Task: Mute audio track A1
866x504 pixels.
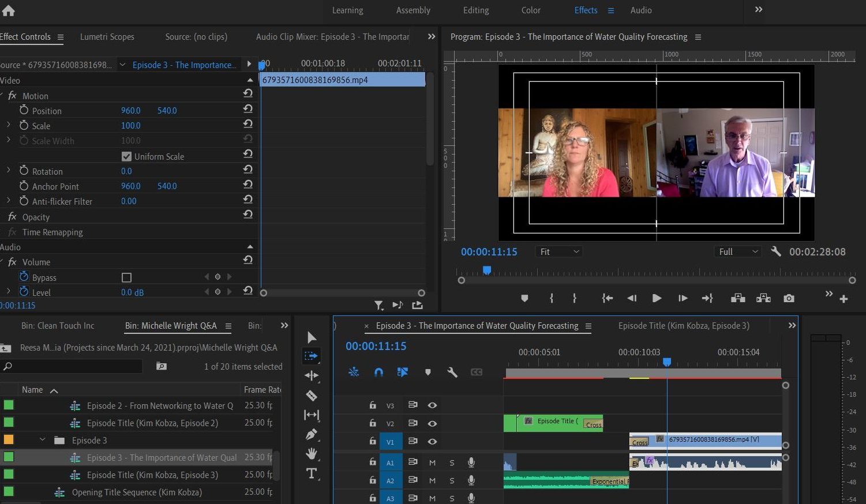Action: click(x=432, y=462)
